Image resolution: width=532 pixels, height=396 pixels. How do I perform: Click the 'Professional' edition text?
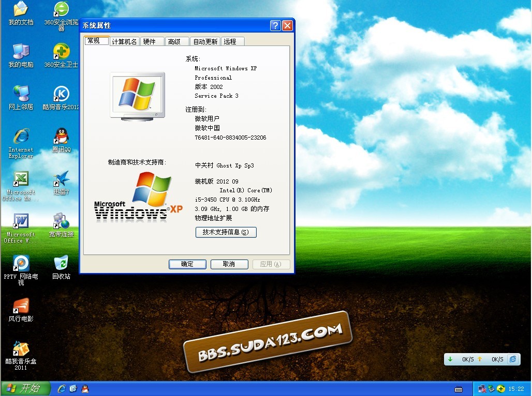coord(213,78)
